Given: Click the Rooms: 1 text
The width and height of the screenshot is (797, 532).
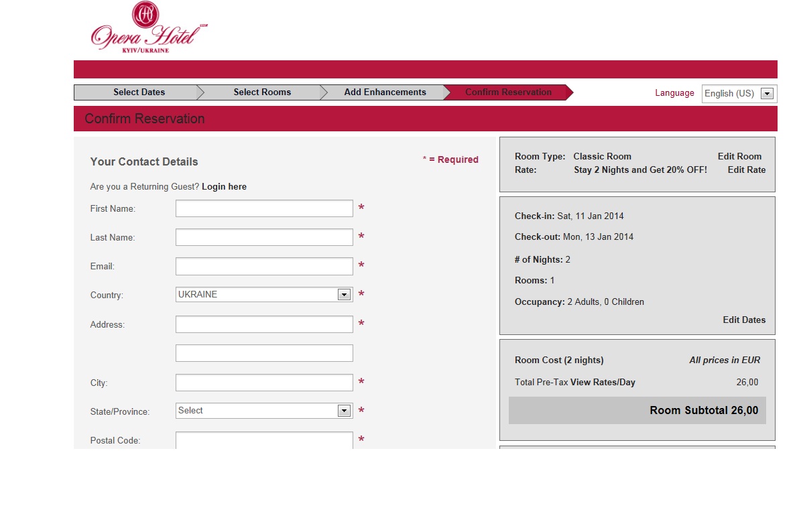Looking at the screenshot, I should [x=535, y=281].
